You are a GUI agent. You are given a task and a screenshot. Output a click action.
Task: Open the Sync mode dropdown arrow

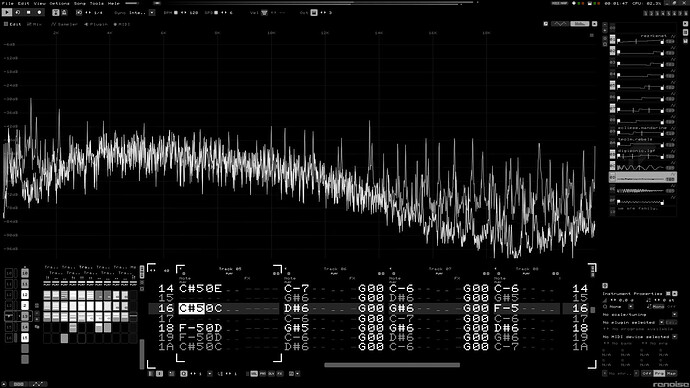tap(152, 13)
